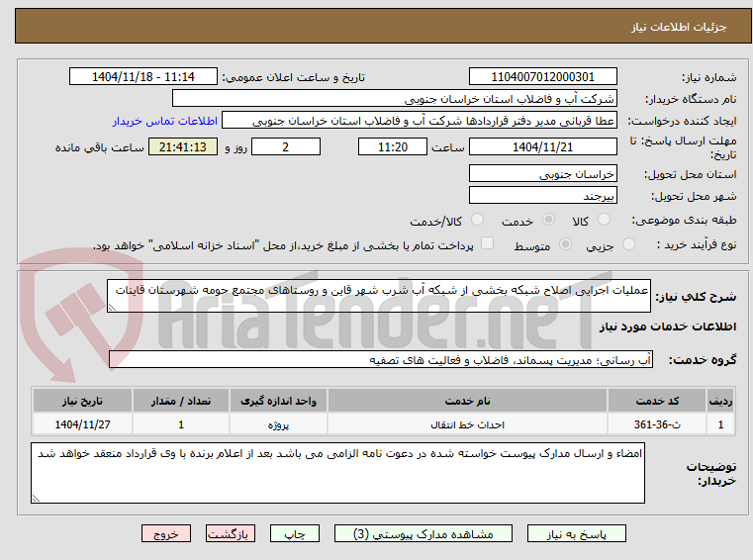Click the شماره نیاز field 1104007012000301
This screenshot has height=560, width=753.
(542, 77)
